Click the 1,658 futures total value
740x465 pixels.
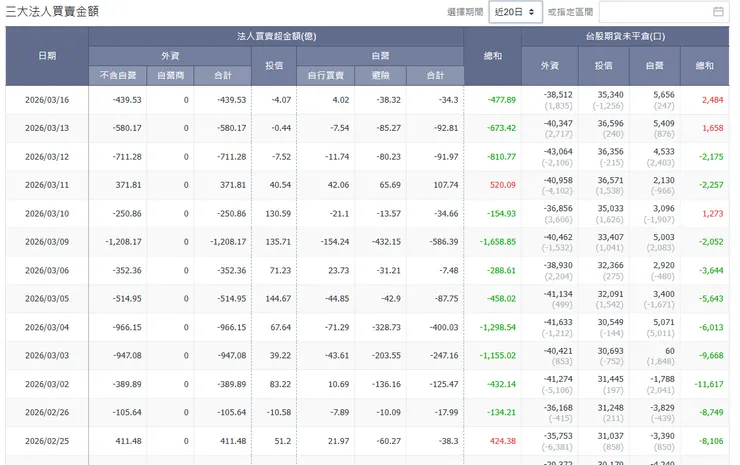(x=713, y=128)
